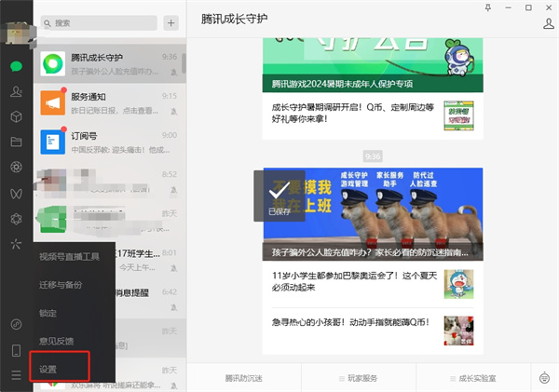
Task: Click the survey thumbnail beside 暑期调研 article
Action: [x=458, y=115]
